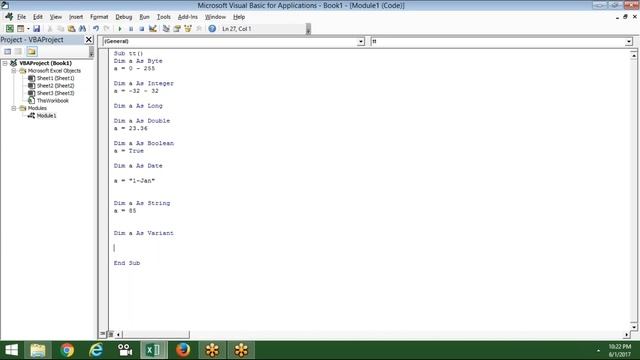Click code line 'Dim a As Variant'
The image size is (640, 360).
coord(144,233)
